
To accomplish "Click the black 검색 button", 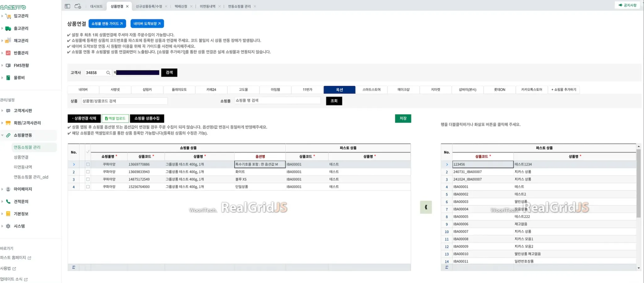I will point(169,73).
